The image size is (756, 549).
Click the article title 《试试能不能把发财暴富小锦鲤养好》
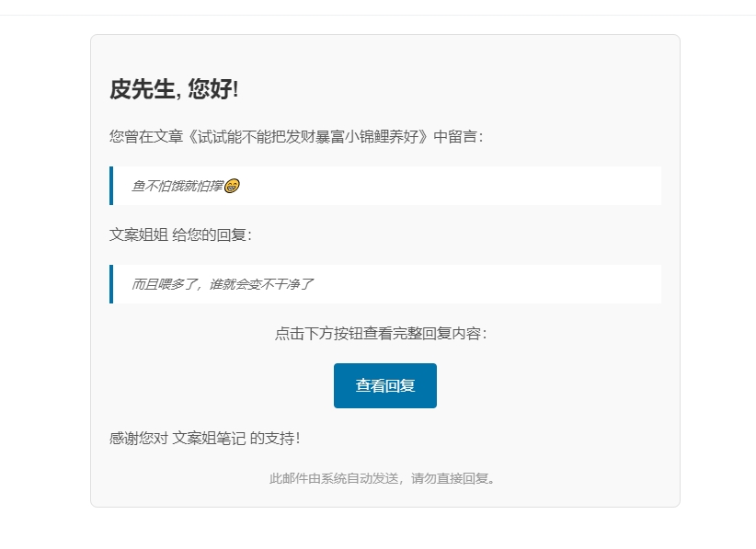click(x=308, y=137)
